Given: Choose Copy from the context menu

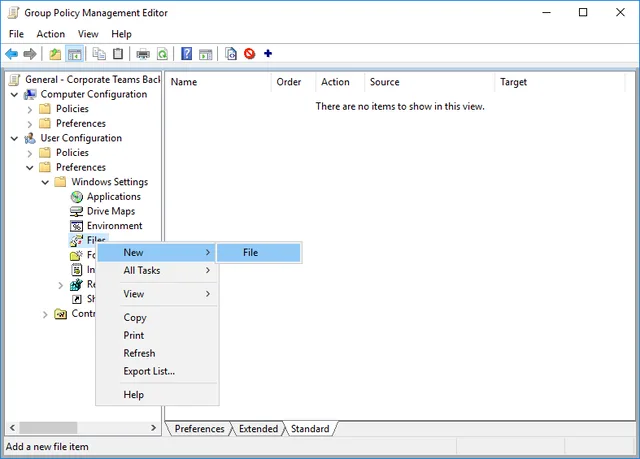Looking at the screenshot, I should point(158,317).
